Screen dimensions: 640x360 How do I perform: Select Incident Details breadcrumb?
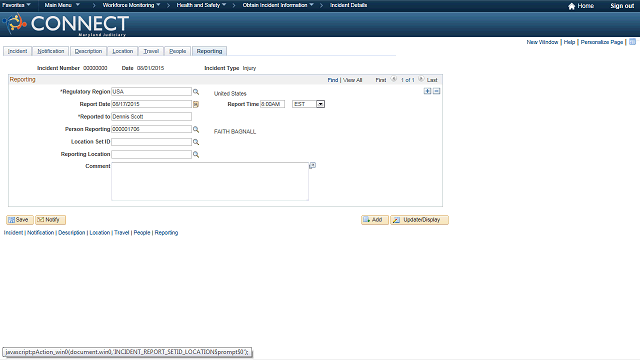349,5
